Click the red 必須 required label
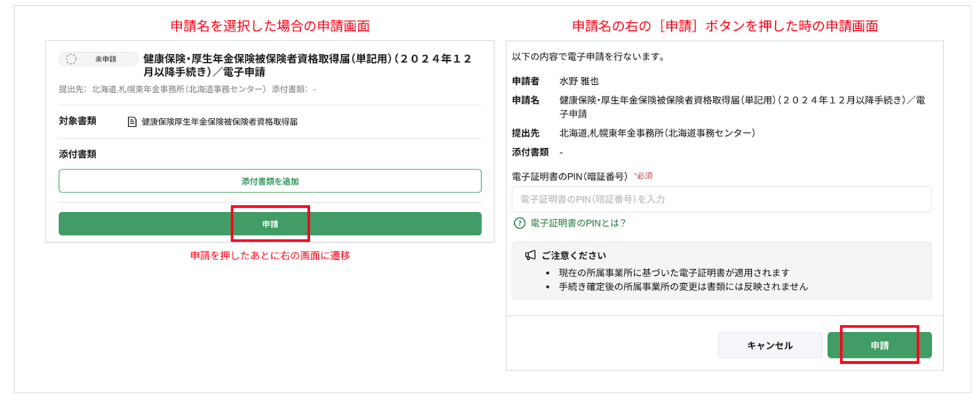Viewport: 980px width, 400px height. point(643,175)
